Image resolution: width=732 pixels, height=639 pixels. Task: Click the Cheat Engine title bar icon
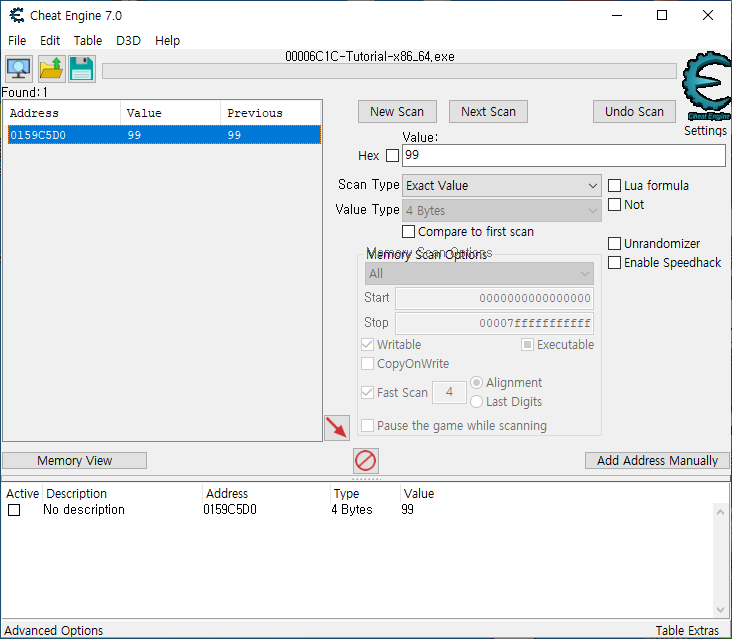tap(17, 15)
